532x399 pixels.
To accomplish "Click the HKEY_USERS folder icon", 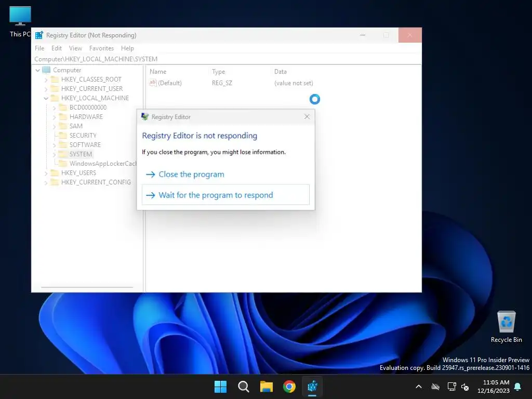I will pyautogui.click(x=54, y=172).
